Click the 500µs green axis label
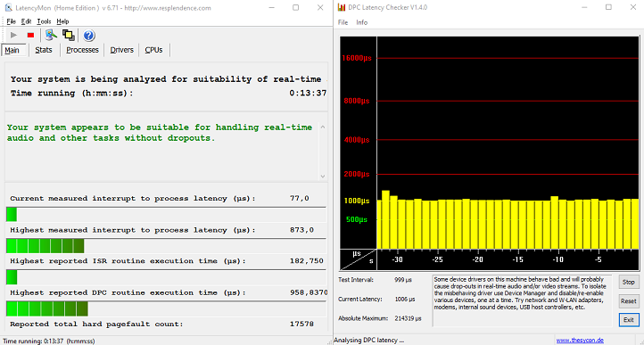The height and width of the screenshot is (345, 644). pos(357,219)
